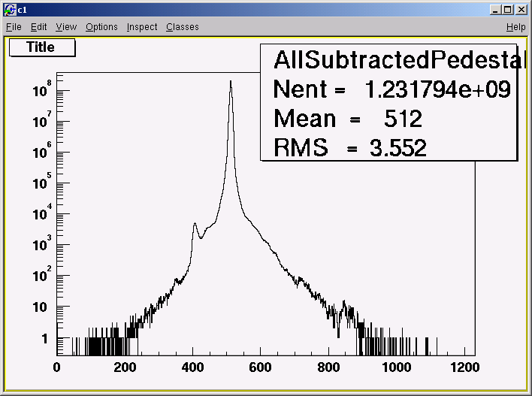Screen dimensions: 532x396
Task: Click x-axis label 600
Action: click(260, 367)
